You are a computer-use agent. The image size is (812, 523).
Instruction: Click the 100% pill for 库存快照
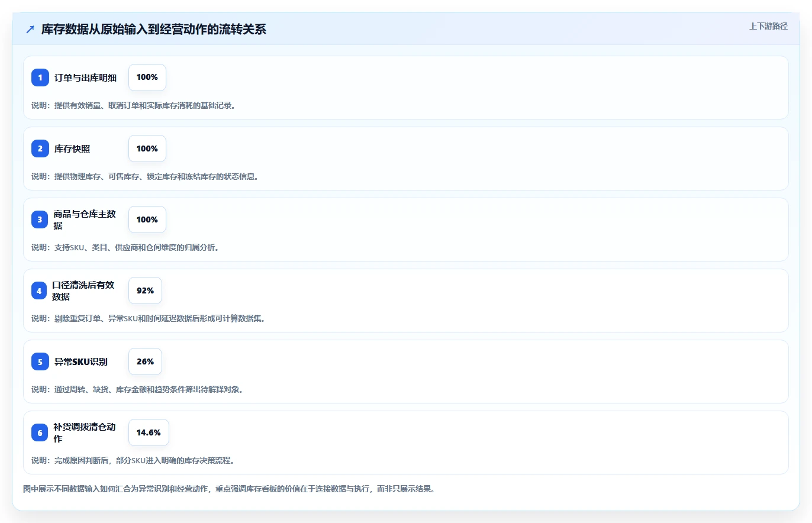pos(147,148)
